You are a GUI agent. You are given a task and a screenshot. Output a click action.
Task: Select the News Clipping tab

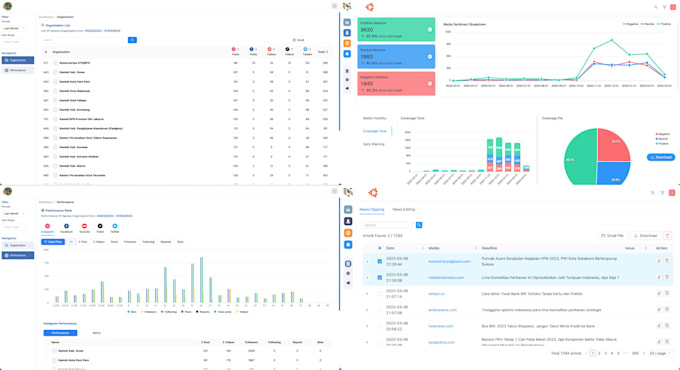pos(372,210)
